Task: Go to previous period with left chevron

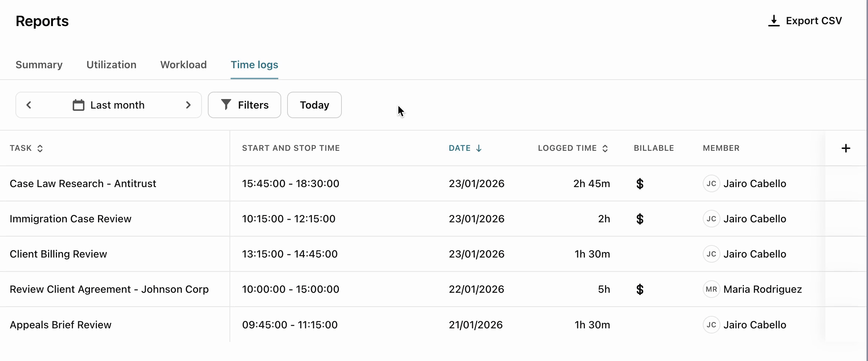Action: (x=29, y=105)
